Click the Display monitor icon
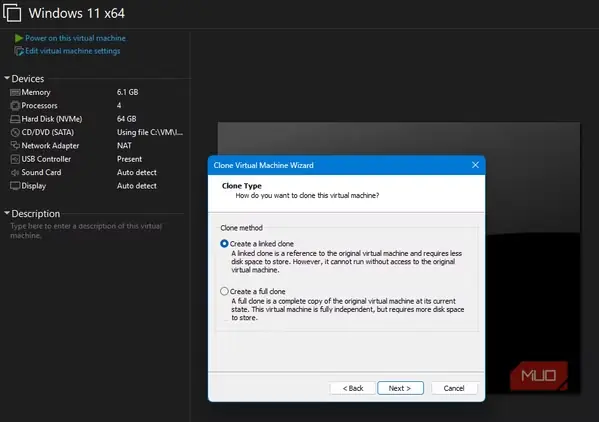The image size is (599, 422). 15,186
